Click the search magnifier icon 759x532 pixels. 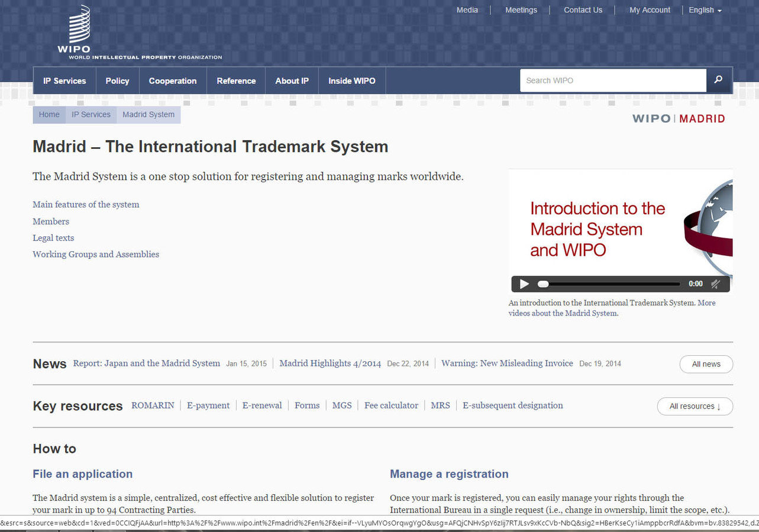719,80
